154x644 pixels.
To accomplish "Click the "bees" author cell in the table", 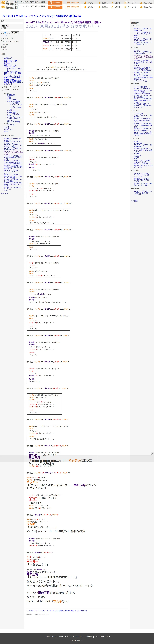I will 55,39.
